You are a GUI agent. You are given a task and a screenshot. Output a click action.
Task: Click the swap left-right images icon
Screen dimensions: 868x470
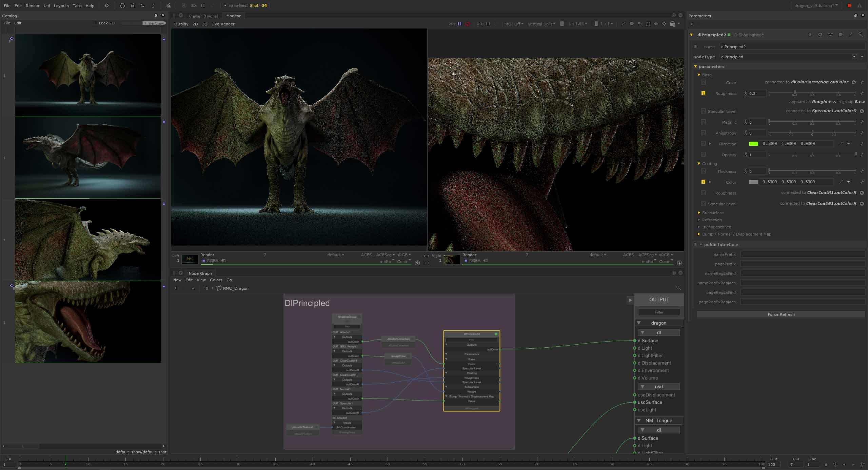point(426,256)
